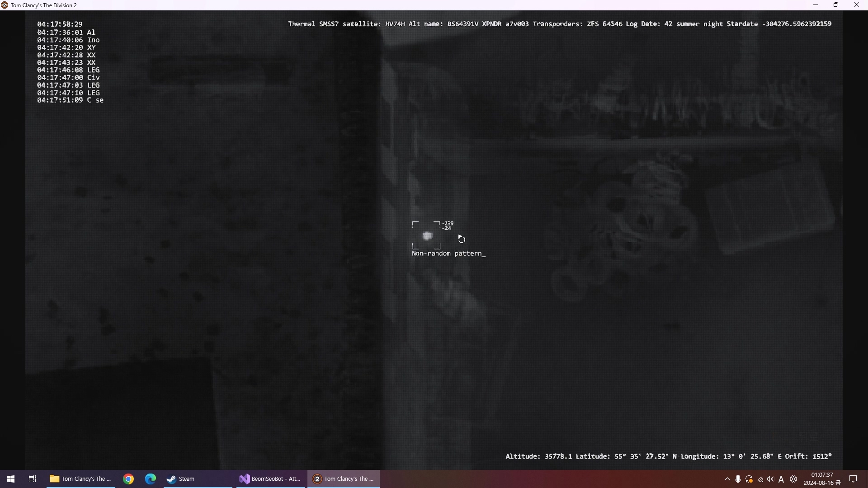Screen dimensions: 868x488
Task: Click the settings gear tray icon
Action: [x=793, y=479]
